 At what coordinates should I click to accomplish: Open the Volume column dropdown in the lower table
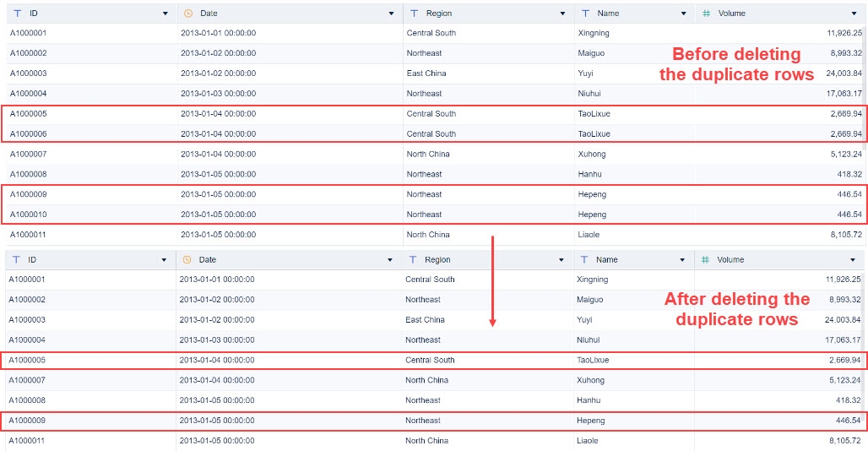(853, 261)
